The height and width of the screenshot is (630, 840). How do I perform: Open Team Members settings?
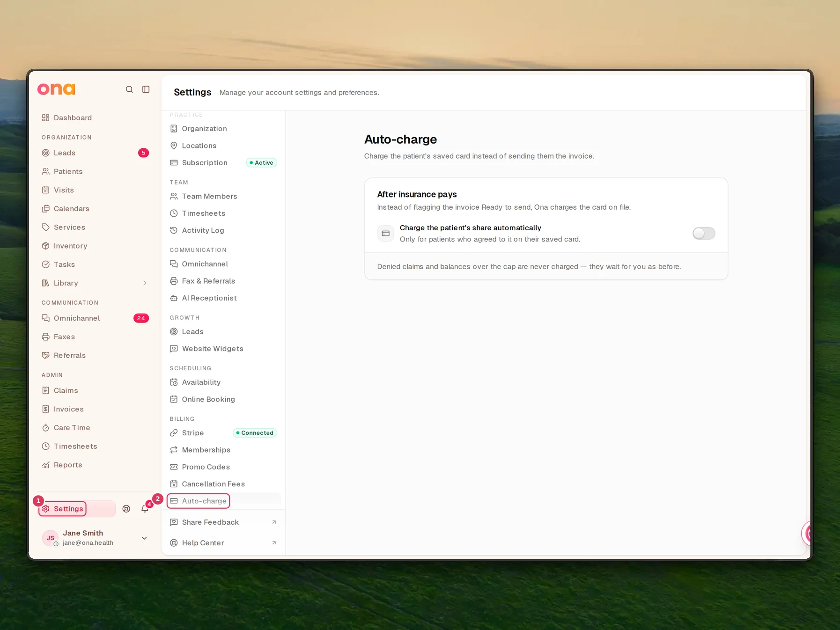pos(223,197)
